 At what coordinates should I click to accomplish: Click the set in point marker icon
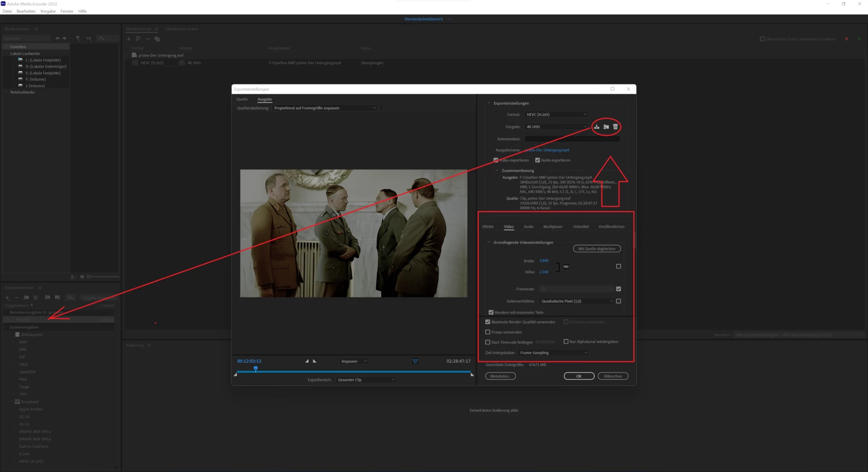307,361
